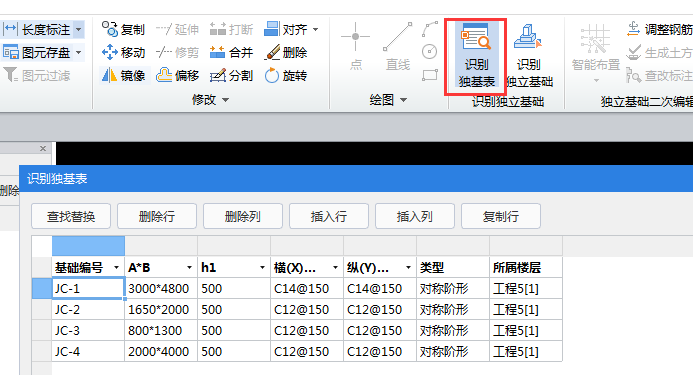Select the 合并 merge tool
This screenshot has width=693, height=375.
232,53
